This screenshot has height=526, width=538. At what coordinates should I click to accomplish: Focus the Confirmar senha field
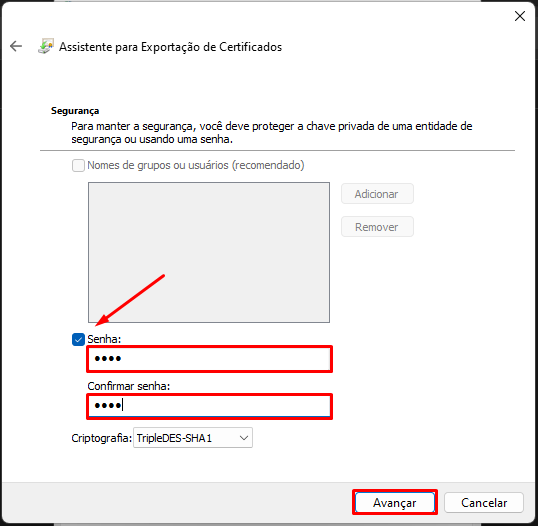pos(209,406)
